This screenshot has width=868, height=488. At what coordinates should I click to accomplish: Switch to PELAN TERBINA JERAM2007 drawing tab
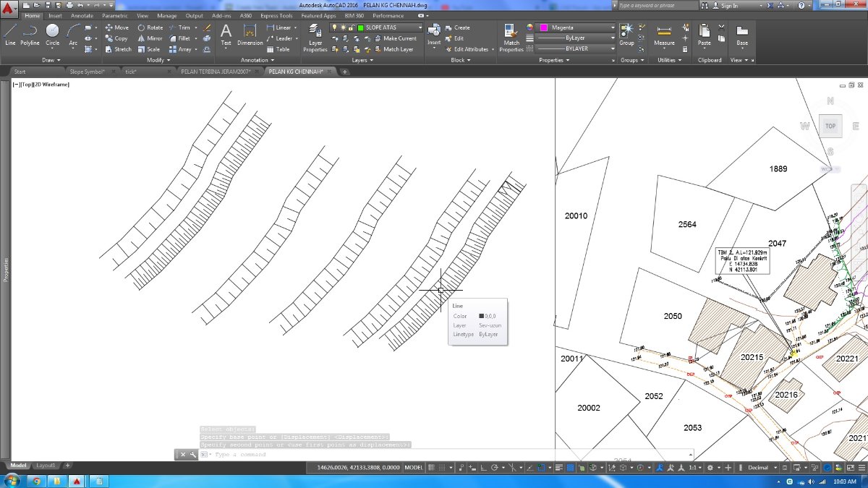(214, 72)
